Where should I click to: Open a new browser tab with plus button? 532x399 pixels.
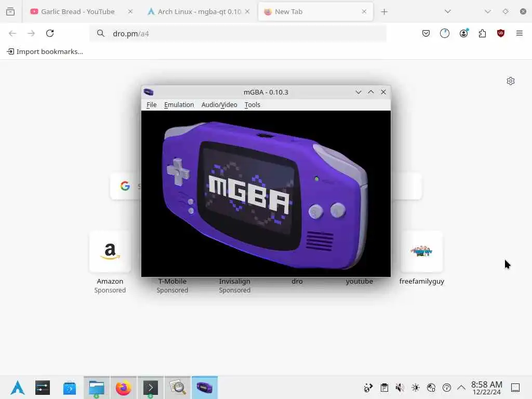tap(384, 12)
